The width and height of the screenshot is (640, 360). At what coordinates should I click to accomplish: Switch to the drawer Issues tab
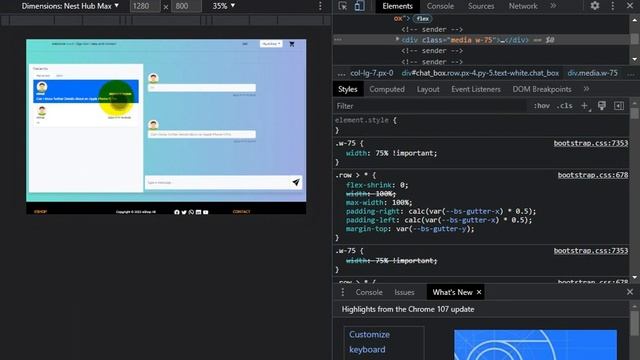[x=404, y=292]
